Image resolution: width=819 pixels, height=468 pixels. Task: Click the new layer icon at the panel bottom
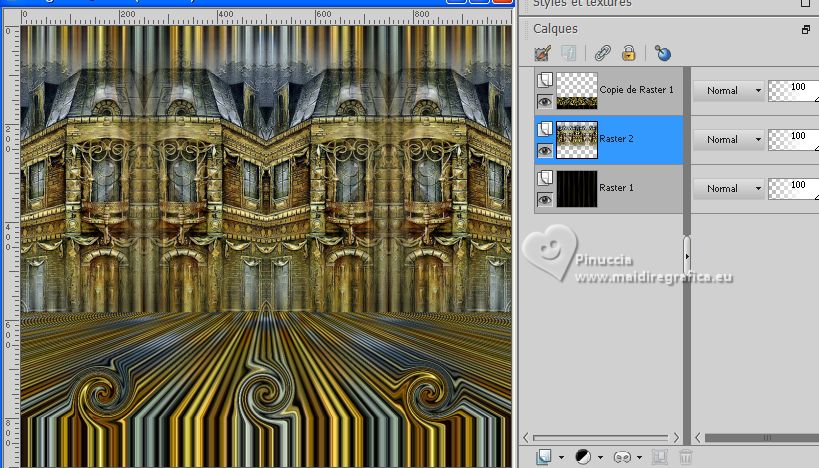544,457
